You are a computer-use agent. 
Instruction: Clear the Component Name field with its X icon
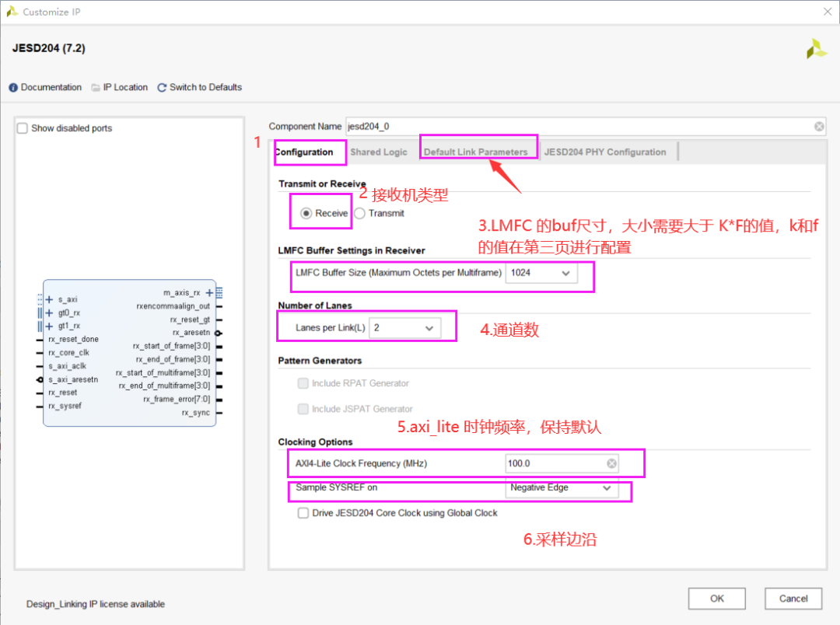point(819,127)
